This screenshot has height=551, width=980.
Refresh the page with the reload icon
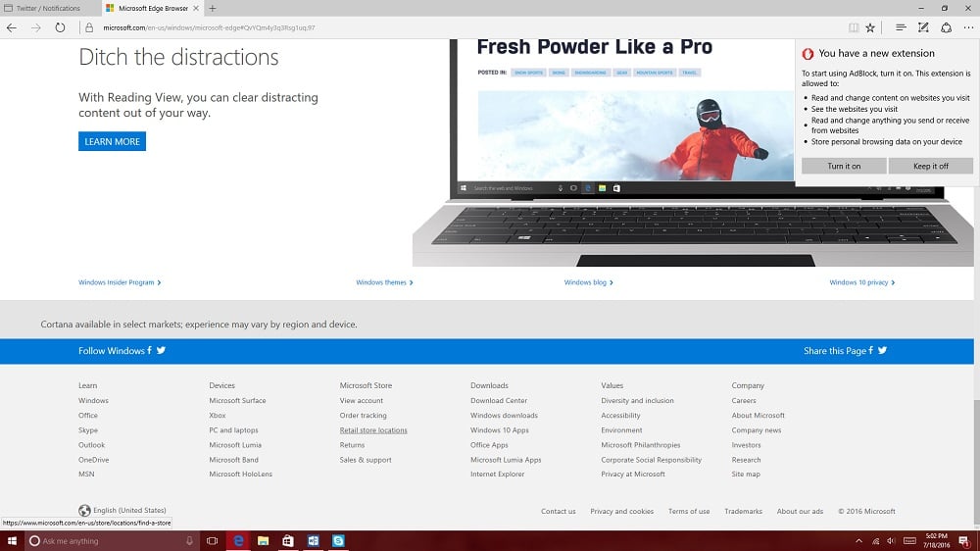(60, 27)
